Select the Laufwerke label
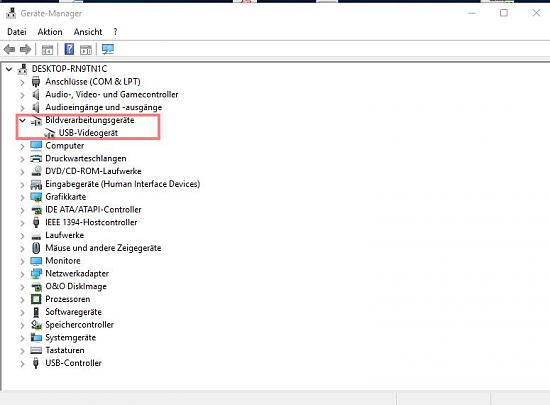 tap(65, 235)
